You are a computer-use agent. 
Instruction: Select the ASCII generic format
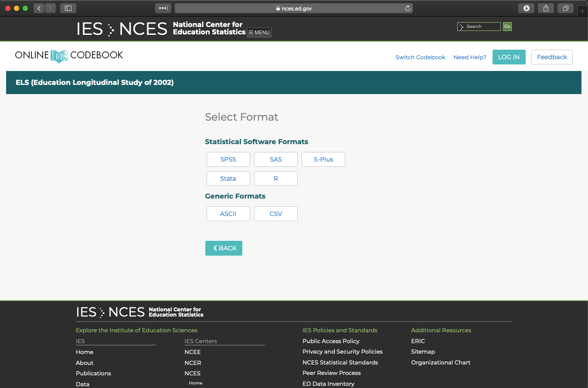(x=228, y=214)
